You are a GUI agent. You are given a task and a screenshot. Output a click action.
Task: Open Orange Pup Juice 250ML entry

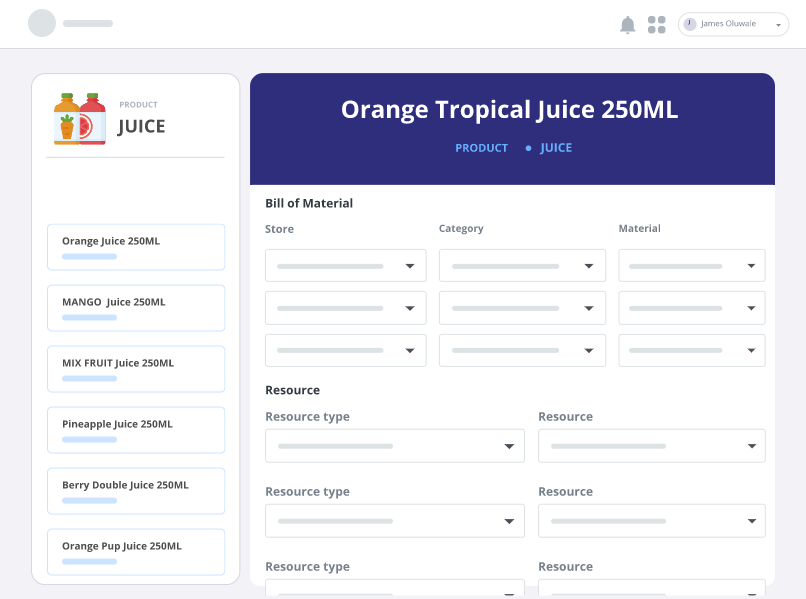pyautogui.click(x=136, y=552)
